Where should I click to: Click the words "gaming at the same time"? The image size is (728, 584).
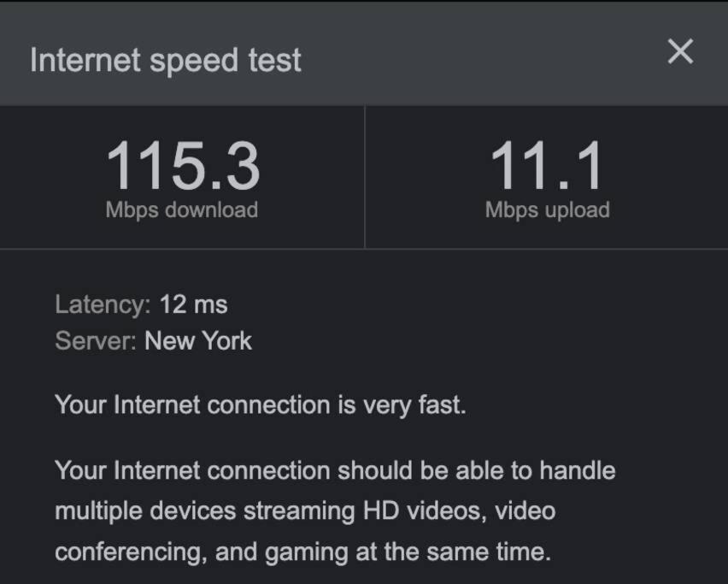pyautogui.click(x=408, y=552)
